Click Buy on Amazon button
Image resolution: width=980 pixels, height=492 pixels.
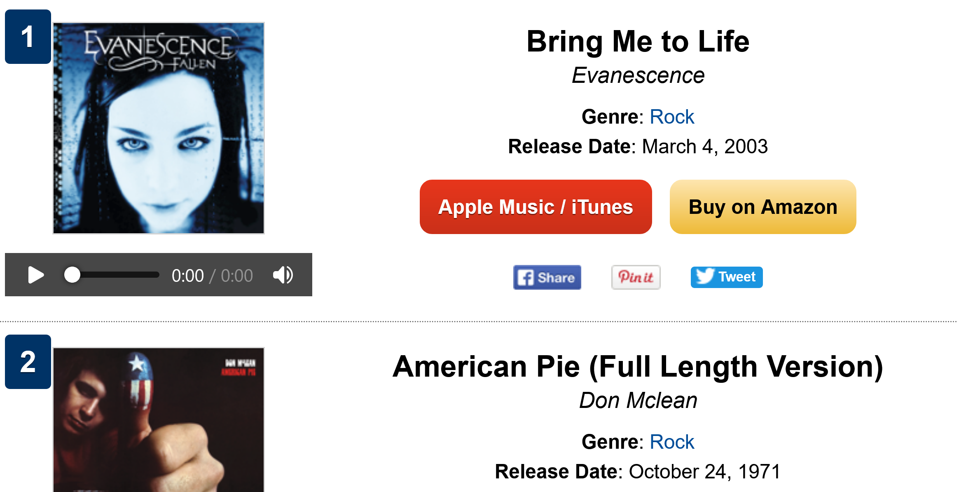[x=762, y=207]
